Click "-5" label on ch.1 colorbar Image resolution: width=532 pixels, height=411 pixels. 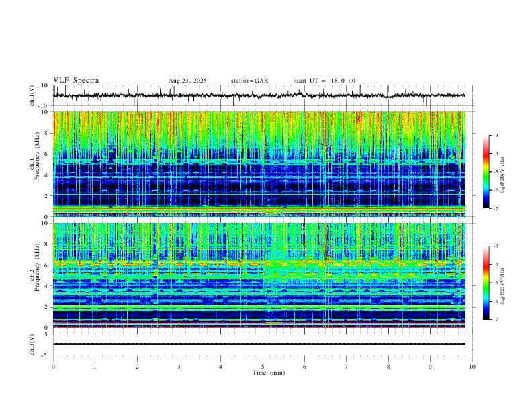(x=496, y=172)
